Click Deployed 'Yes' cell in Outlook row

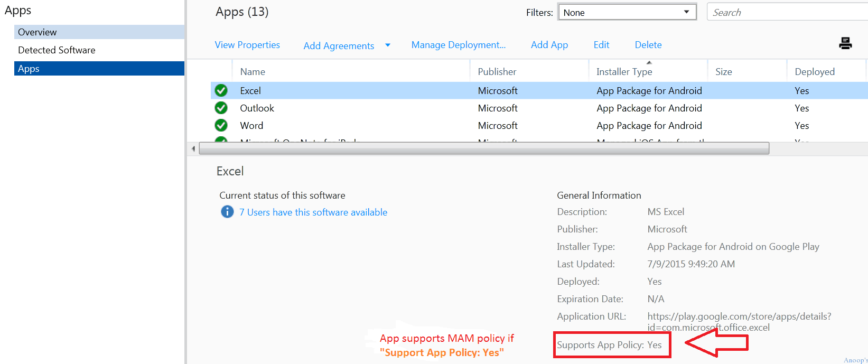click(x=802, y=108)
